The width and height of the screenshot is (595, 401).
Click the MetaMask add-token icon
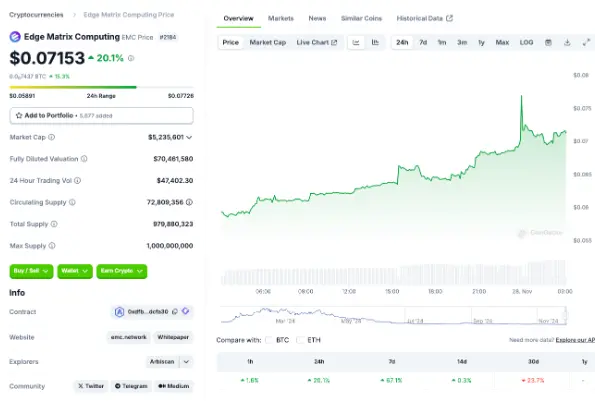tap(186, 311)
